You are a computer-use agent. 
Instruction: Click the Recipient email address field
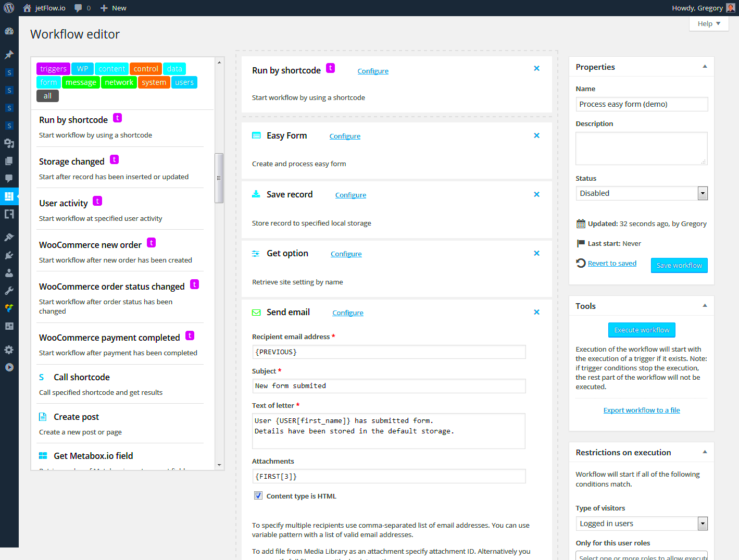click(389, 352)
